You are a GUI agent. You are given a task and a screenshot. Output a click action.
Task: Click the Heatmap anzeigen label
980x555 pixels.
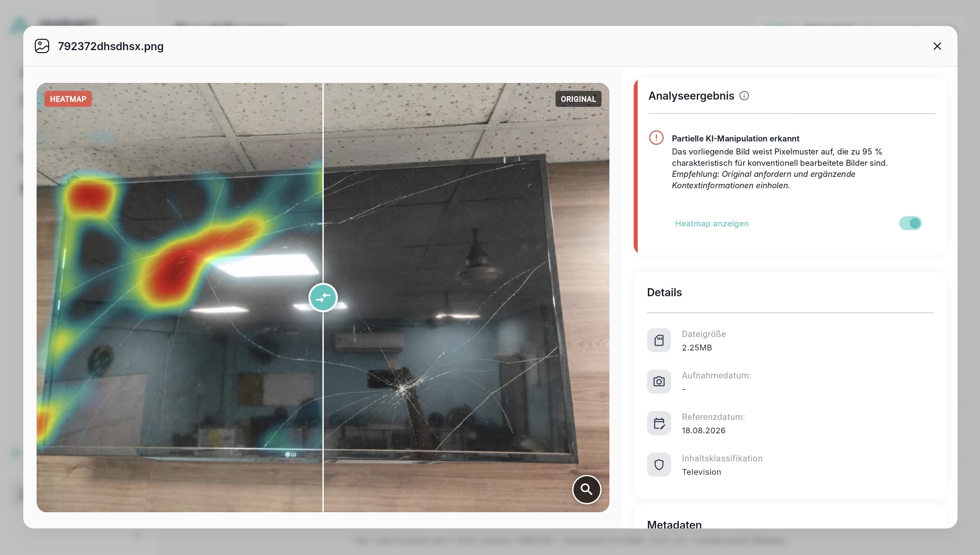click(711, 223)
